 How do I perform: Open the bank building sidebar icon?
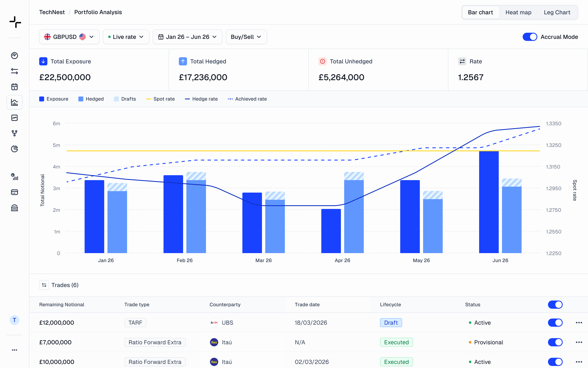14,208
